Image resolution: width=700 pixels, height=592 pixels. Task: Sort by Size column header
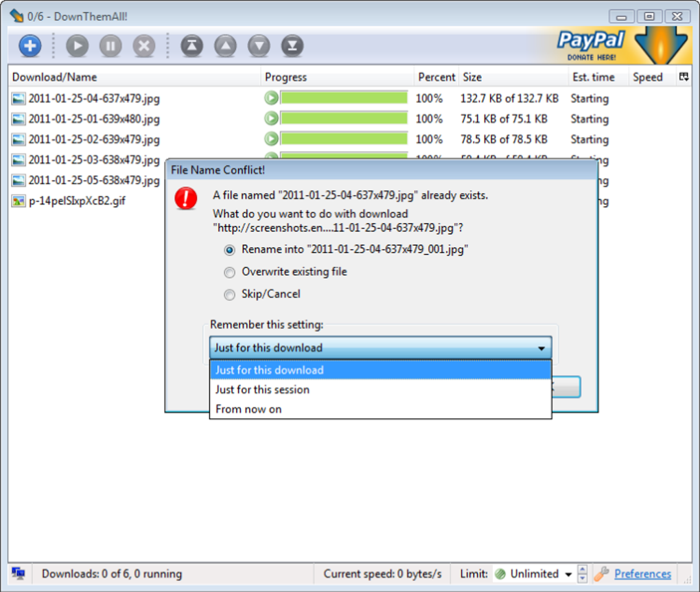click(x=513, y=77)
